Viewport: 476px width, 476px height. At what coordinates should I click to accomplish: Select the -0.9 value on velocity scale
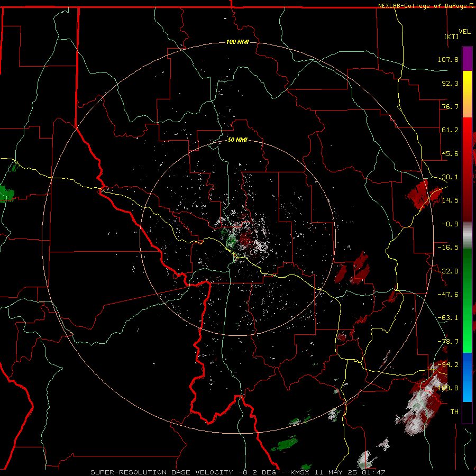tap(450, 224)
